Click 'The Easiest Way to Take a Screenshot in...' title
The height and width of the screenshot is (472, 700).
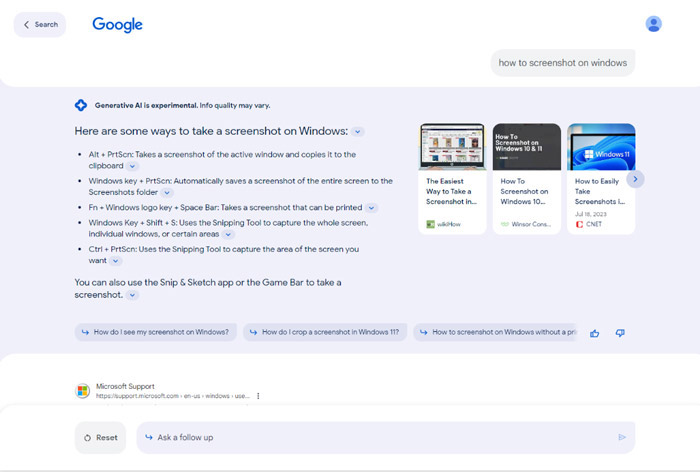(x=451, y=192)
